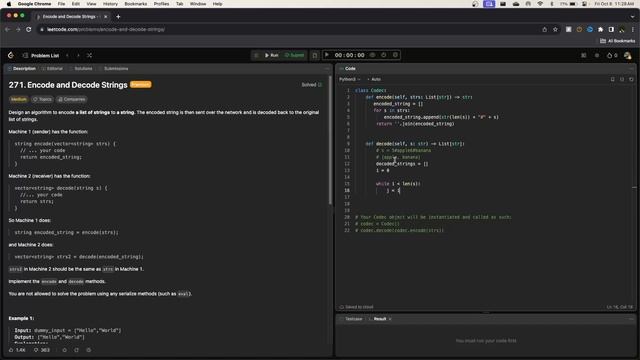640x360 pixels.
Task: Open the Chrome extensions puzzle icon
Action: (x=600, y=29)
